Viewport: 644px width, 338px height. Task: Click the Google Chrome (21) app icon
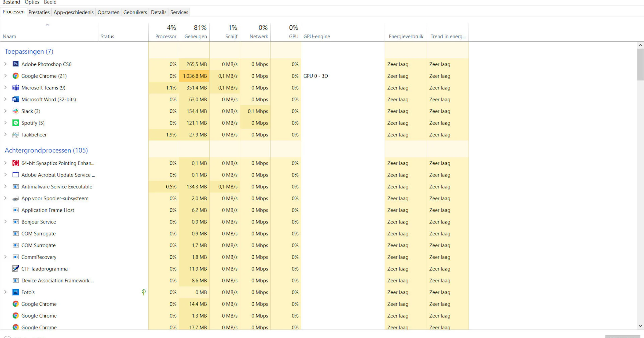pos(16,76)
